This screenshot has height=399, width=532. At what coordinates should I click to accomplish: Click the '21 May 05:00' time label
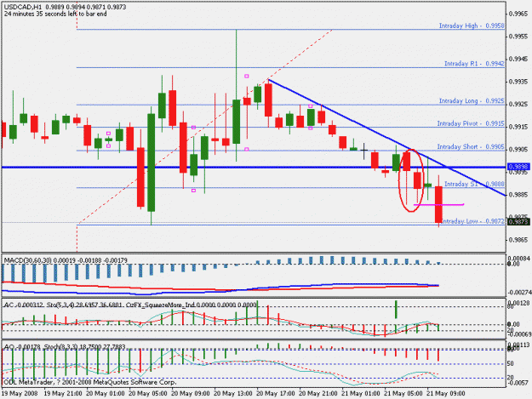coord(403,394)
